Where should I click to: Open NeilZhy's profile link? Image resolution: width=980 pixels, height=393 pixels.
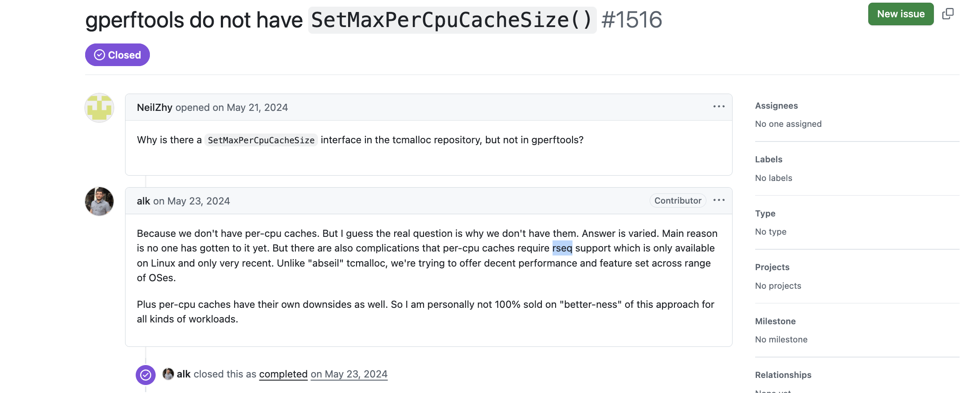click(x=154, y=107)
